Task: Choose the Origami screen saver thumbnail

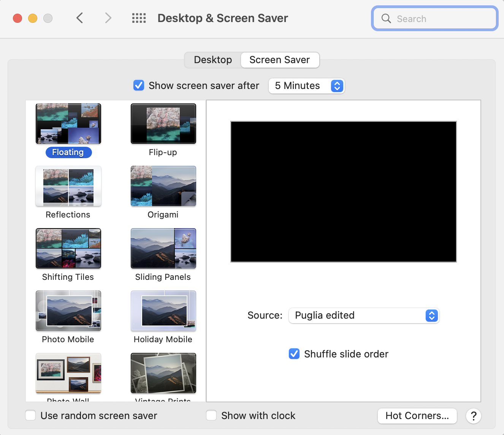Action: coord(163,186)
